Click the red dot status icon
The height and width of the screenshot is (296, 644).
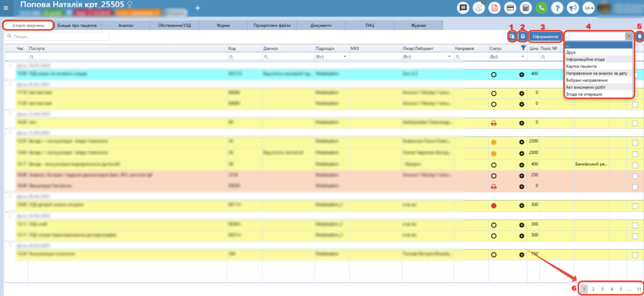pos(494,206)
